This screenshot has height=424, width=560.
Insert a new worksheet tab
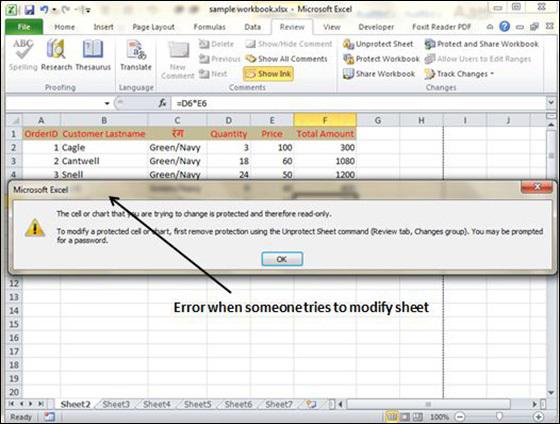click(311, 404)
